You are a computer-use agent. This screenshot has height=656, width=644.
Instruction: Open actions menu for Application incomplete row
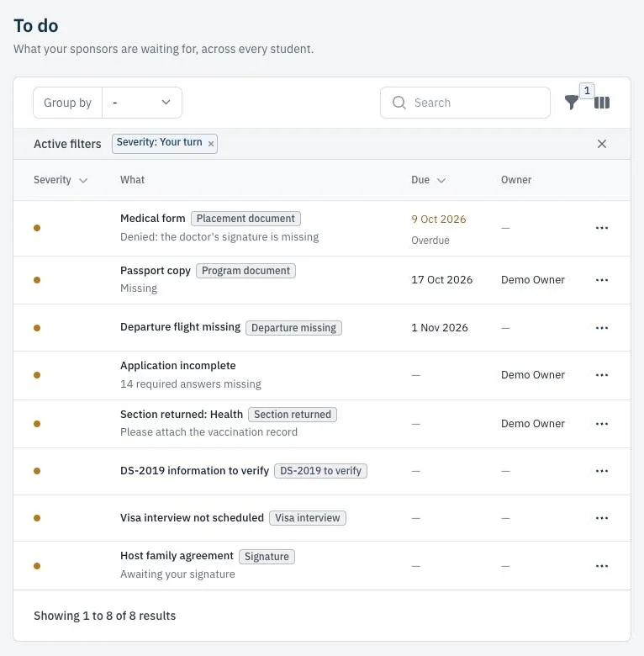coord(602,375)
